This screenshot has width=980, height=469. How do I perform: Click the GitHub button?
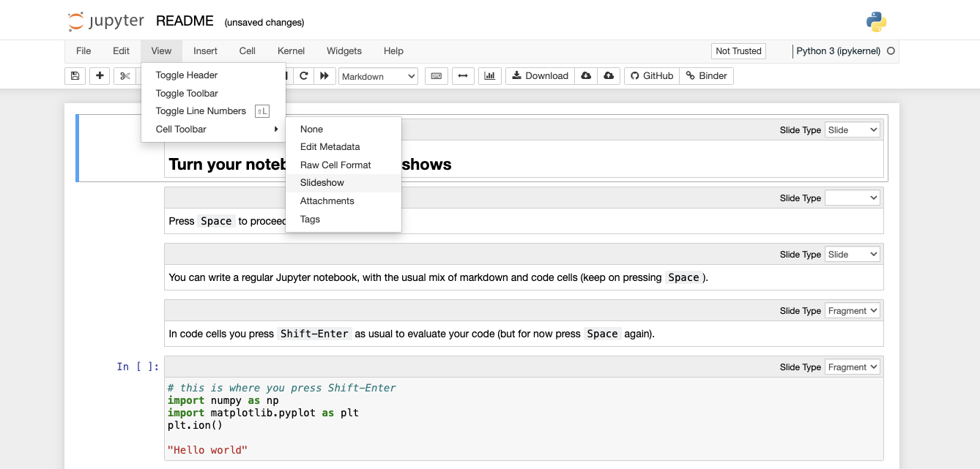pos(651,76)
